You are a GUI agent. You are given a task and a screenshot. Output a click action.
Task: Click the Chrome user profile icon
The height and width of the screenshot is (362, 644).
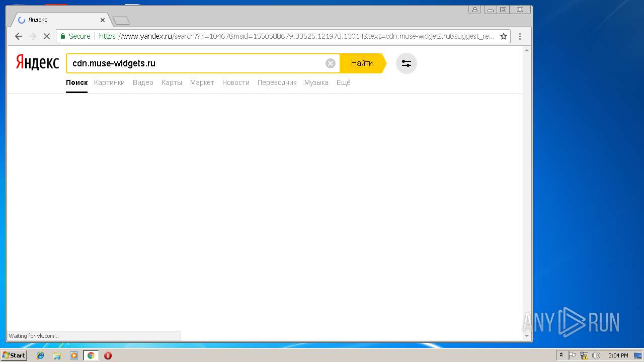pos(474,10)
